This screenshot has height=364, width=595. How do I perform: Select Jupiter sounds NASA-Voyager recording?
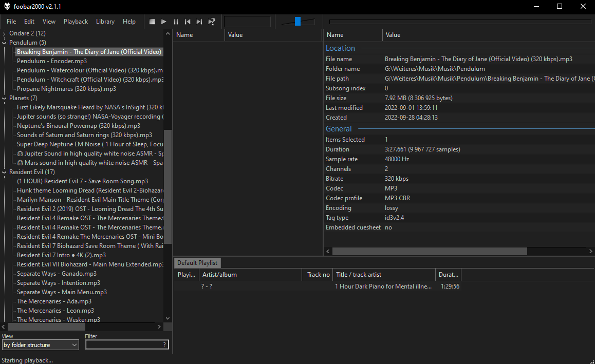(x=90, y=117)
